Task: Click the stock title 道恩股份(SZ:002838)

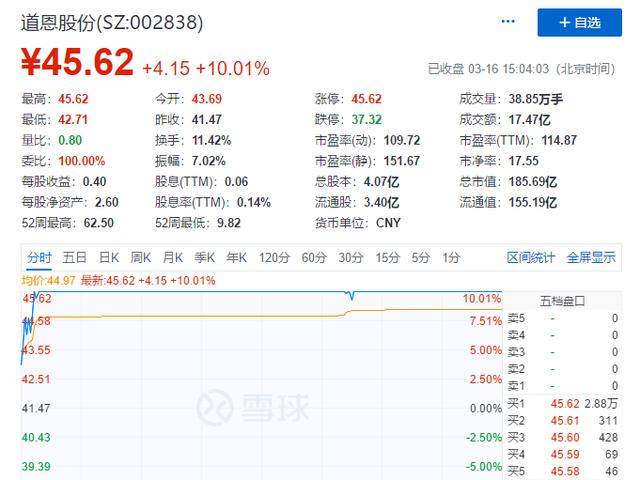Action: tap(112, 22)
